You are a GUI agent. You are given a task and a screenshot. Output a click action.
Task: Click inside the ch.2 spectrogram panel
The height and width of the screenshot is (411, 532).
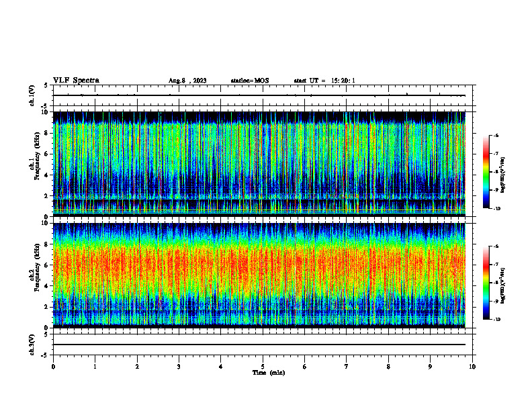259,275
